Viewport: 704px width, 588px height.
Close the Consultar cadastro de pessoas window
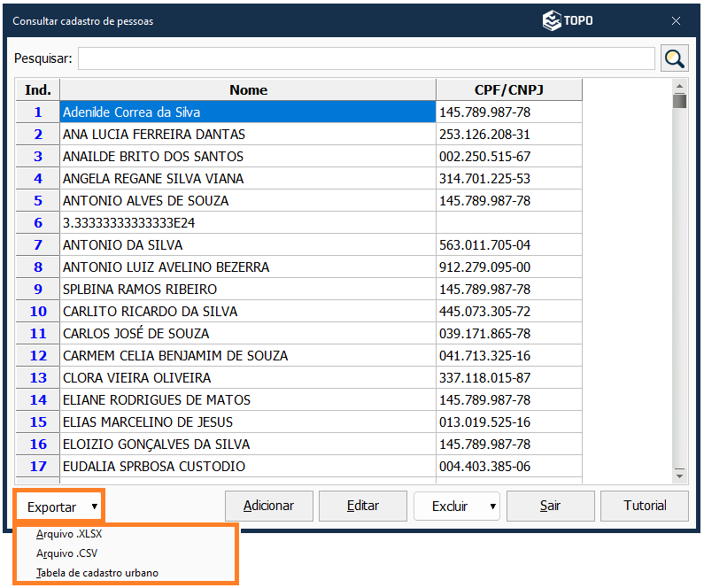pyautogui.click(x=676, y=21)
